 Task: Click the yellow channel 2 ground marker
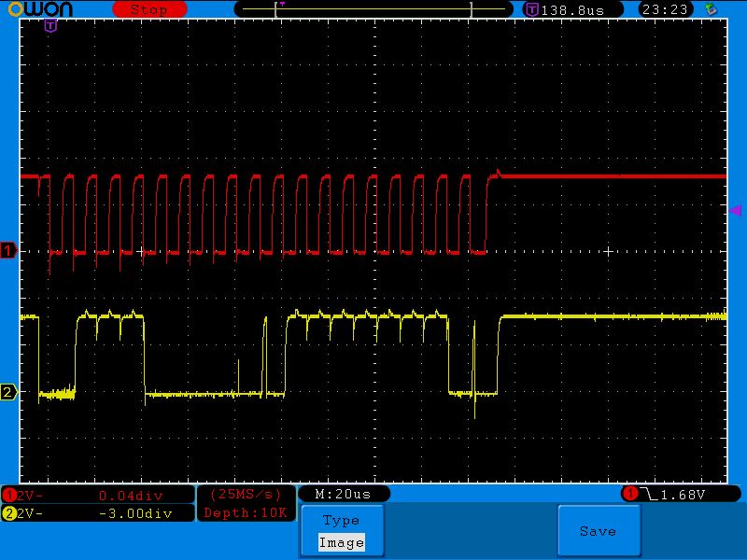(8, 392)
